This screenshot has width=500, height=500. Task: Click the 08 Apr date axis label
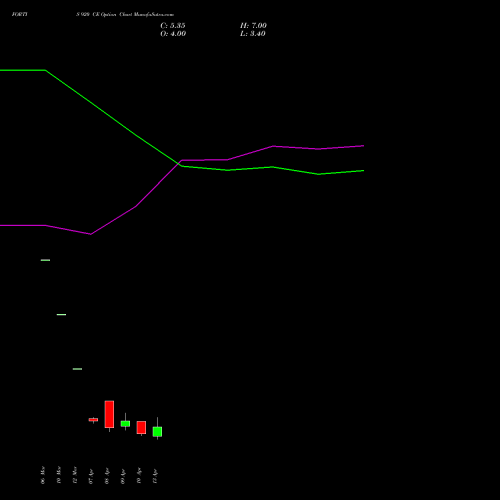107,476
